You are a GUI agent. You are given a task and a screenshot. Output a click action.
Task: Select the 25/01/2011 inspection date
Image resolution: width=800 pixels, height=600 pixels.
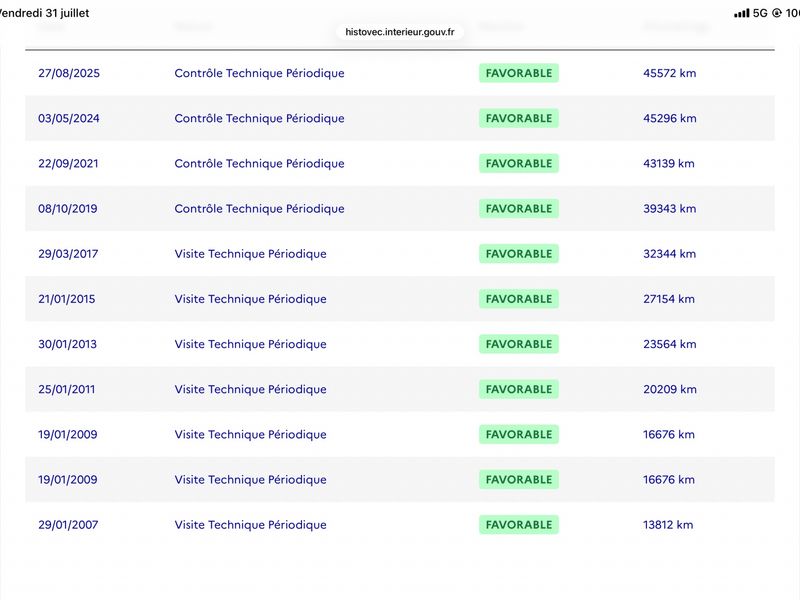tap(66, 389)
